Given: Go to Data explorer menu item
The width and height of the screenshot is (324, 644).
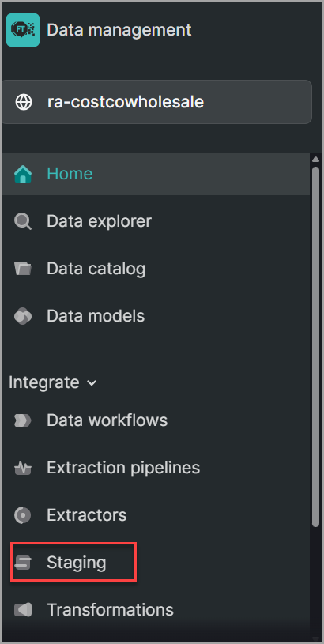Looking at the screenshot, I should [x=156, y=221].
